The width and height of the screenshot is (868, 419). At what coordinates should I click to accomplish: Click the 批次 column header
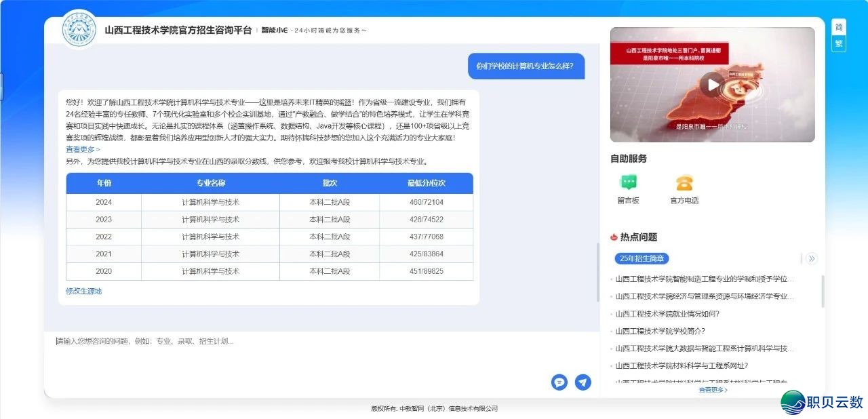tap(330, 183)
